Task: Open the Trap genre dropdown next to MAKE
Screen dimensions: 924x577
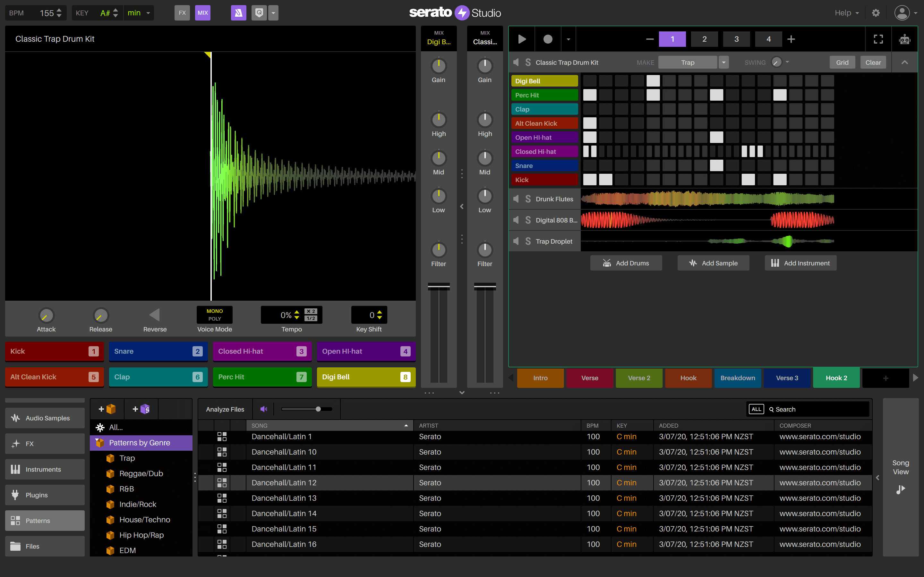Action: point(724,62)
